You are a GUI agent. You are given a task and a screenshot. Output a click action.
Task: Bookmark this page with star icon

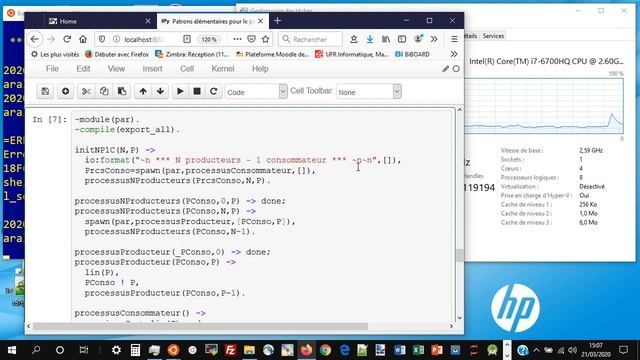point(265,39)
